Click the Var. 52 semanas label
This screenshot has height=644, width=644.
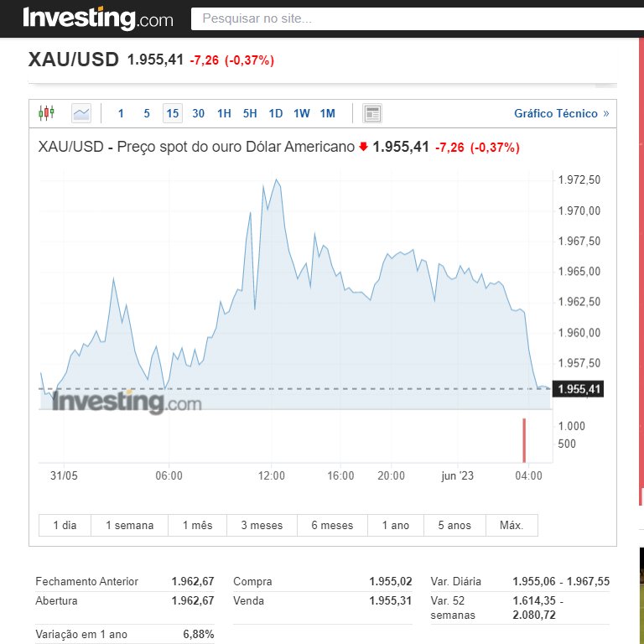point(453,608)
